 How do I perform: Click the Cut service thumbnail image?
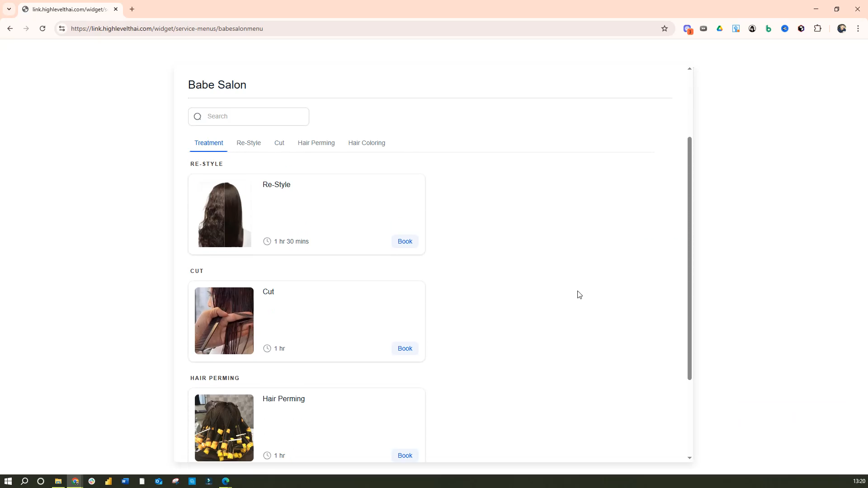(224, 321)
